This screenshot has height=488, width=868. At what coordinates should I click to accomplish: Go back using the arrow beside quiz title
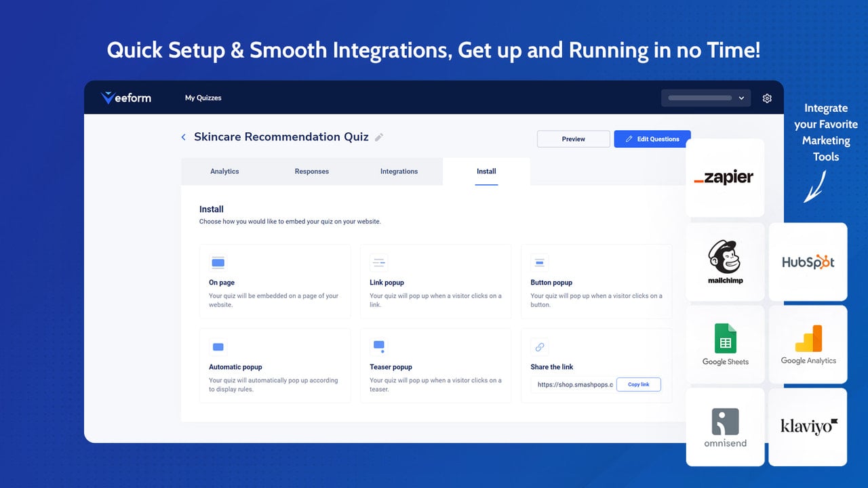(x=183, y=137)
